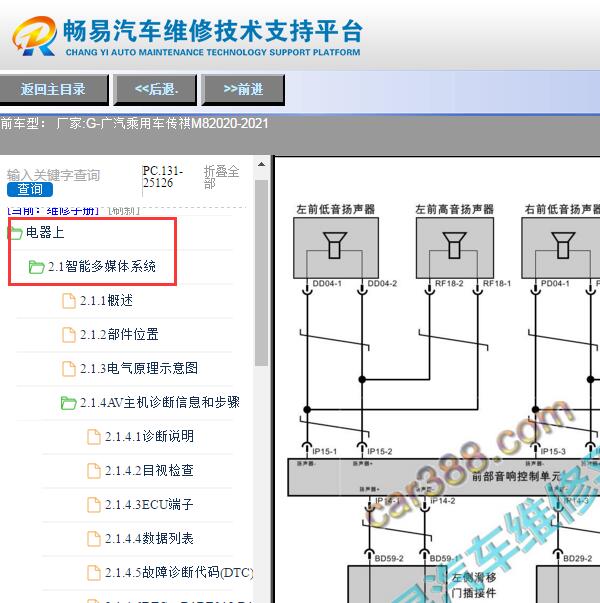Click the 2.1.4.2目视检查 document icon
Image resolution: width=600 pixels, height=603 pixels.
(x=94, y=471)
